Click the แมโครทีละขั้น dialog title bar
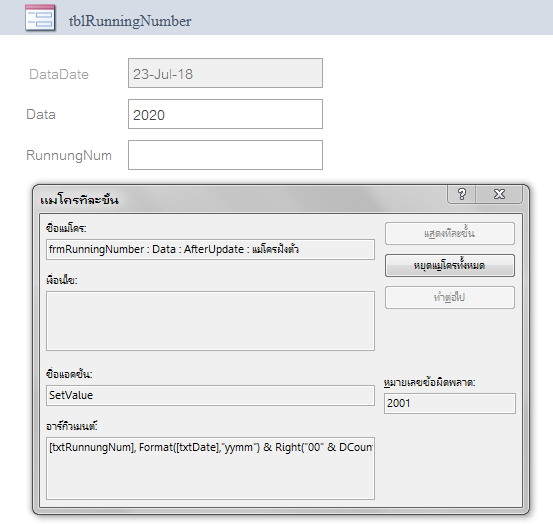 pyautogui.click(x=240, y=199)
